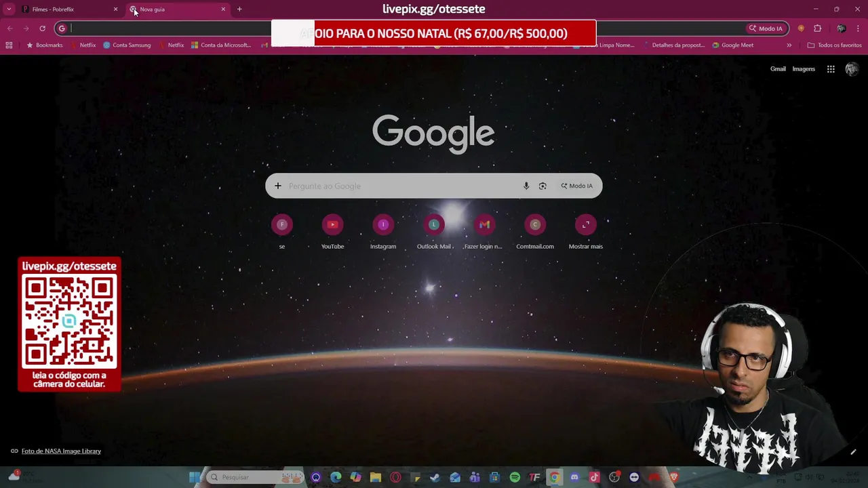Close the Nova guia tab

tap(223, 9)
